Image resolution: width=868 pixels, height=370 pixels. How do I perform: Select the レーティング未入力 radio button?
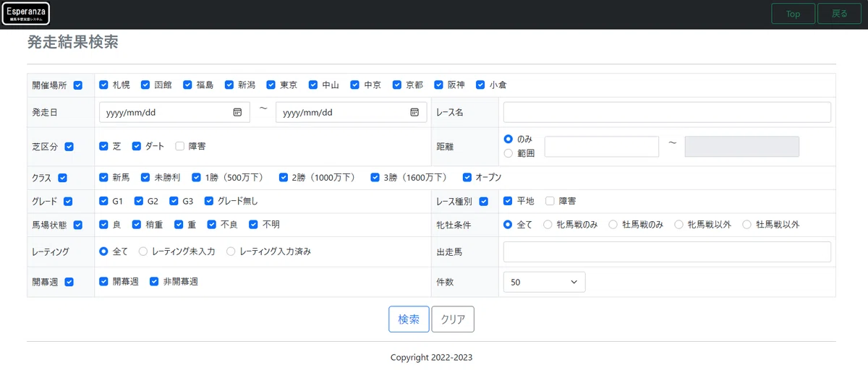143,251
